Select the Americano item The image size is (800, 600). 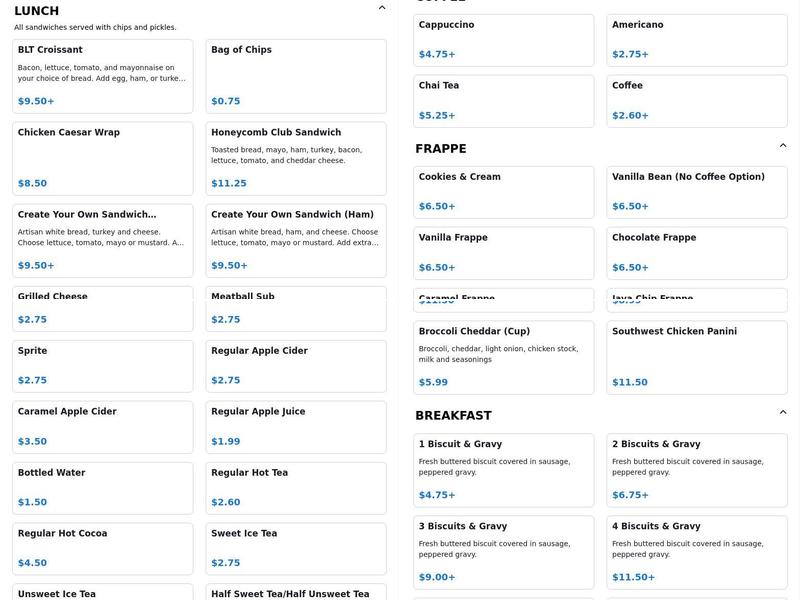pos(697,40)
